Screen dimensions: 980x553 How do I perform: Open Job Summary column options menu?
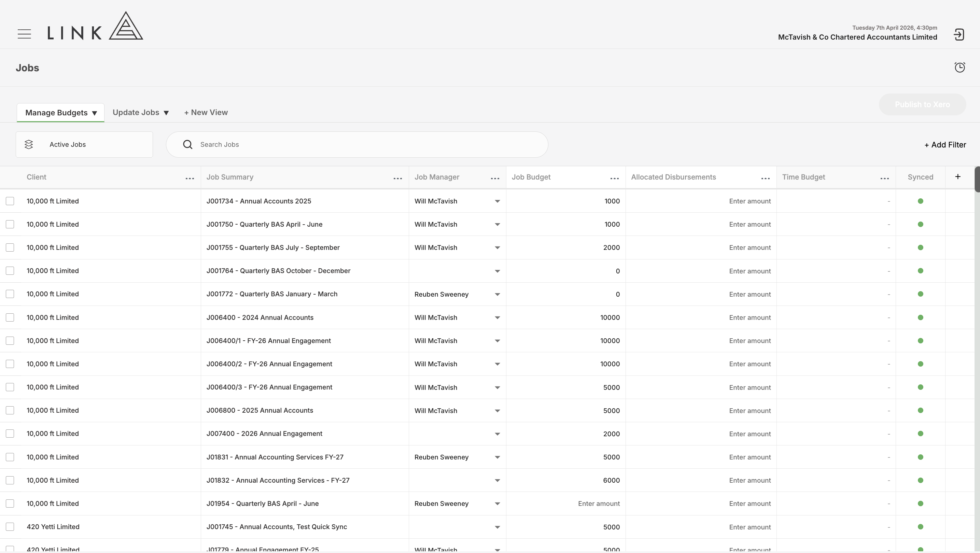click(397, 179)
